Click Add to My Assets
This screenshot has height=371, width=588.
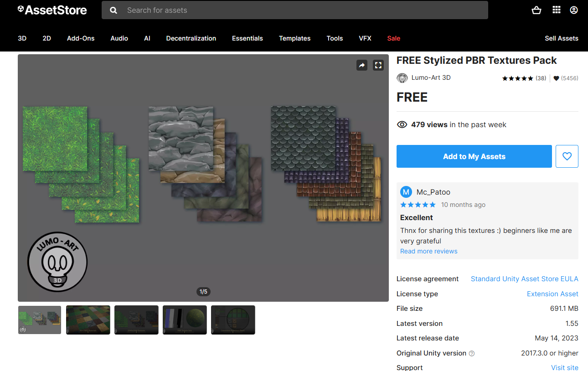click(x=474, y=156)
